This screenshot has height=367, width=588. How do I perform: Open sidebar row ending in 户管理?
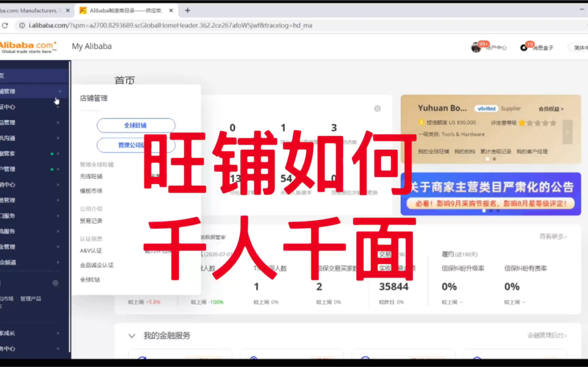34,169
